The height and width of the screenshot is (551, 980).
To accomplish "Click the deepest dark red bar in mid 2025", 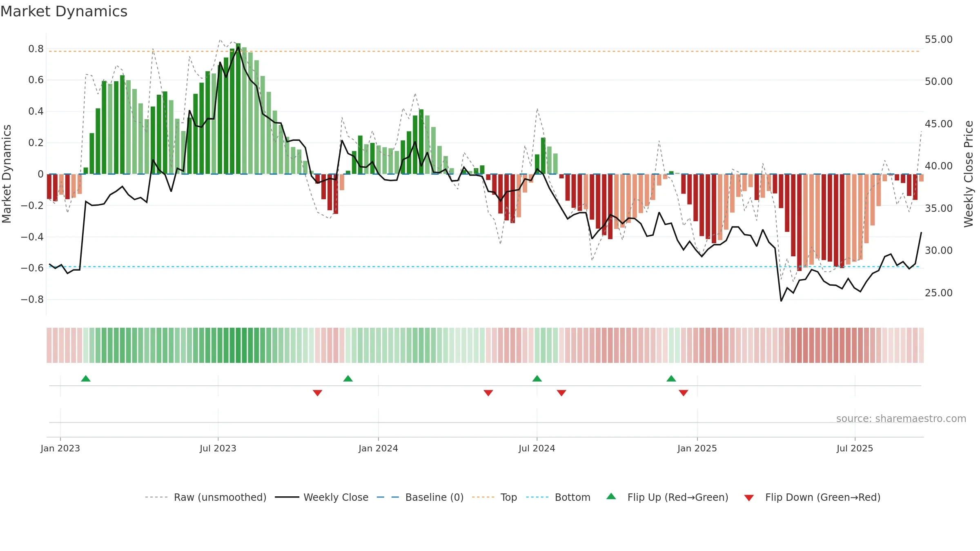I will (799, 222).
